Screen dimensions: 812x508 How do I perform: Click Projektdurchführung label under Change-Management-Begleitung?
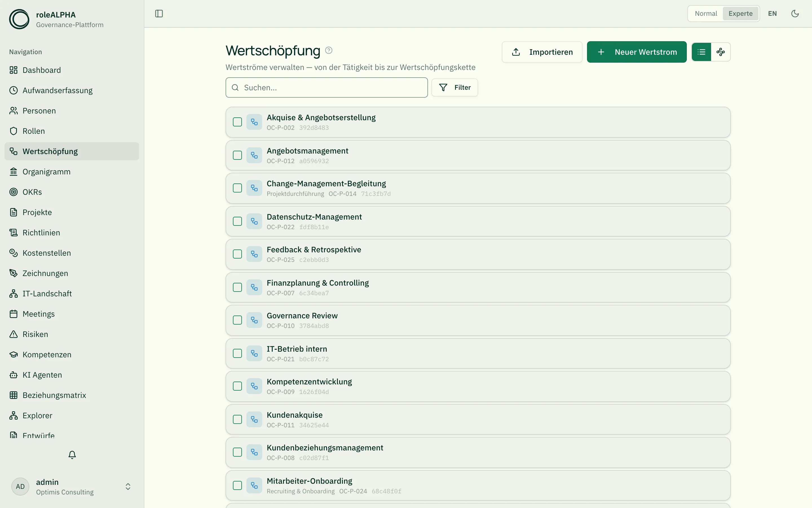click(295, 194)
